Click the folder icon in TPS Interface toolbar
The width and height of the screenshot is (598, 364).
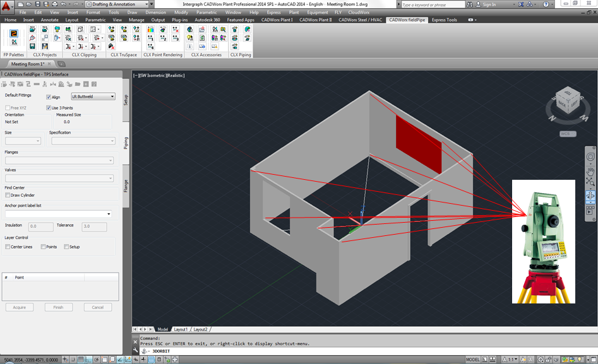click(78, 85)
